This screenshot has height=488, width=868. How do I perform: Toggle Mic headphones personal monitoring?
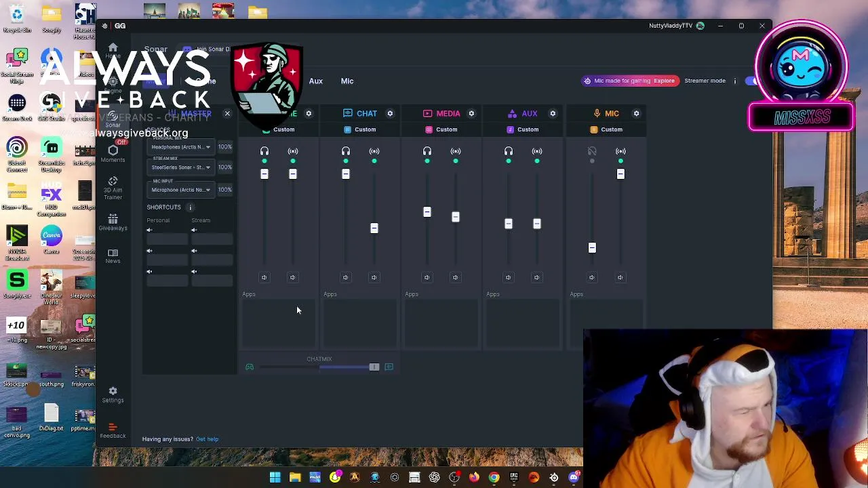tap(592, 151)
